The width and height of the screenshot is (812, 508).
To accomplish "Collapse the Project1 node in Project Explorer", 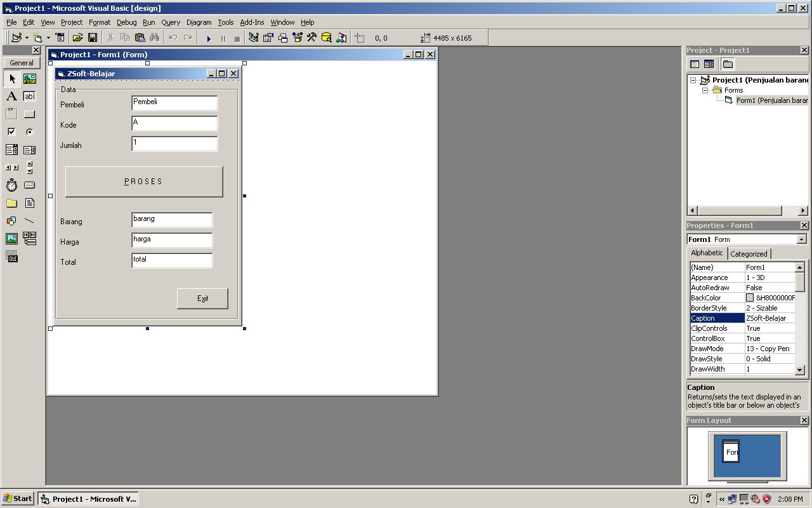I will pos(693,79).
